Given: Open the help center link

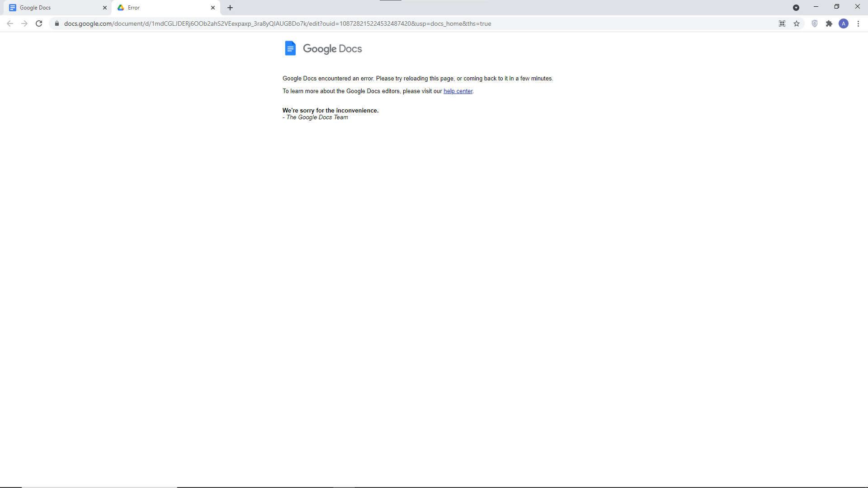Looking at the screenshot, I should coord(458,91).
